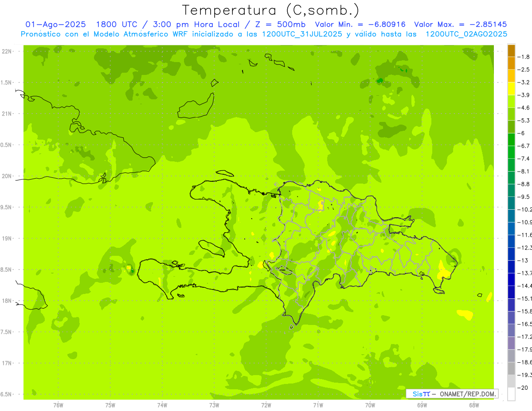The image size is (532, 411).
Task: Click the "-6" colorbar value
Action: 522,133
